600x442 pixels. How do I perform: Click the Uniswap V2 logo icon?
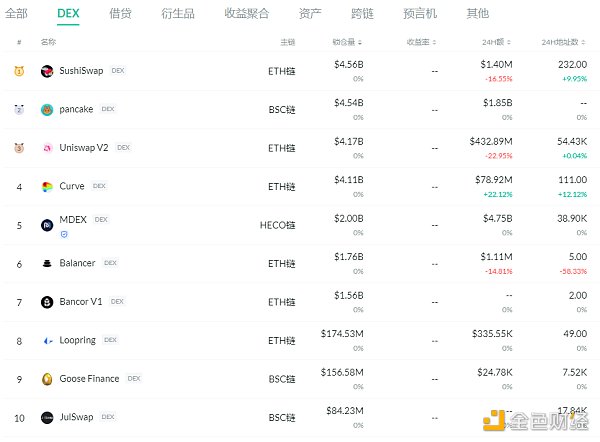point(47,148)
